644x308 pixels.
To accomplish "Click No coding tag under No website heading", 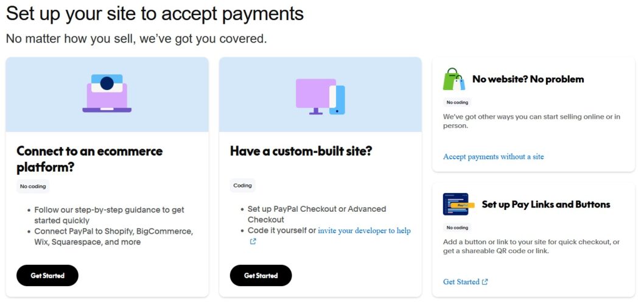I will [x=457, y=102].
